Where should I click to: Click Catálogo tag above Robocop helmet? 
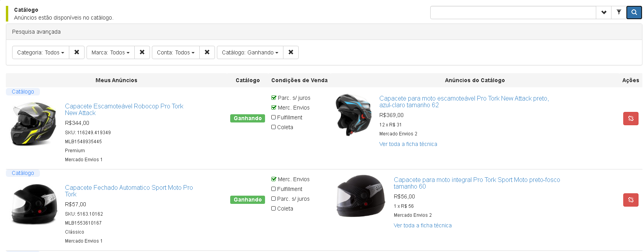coord(23,92)
